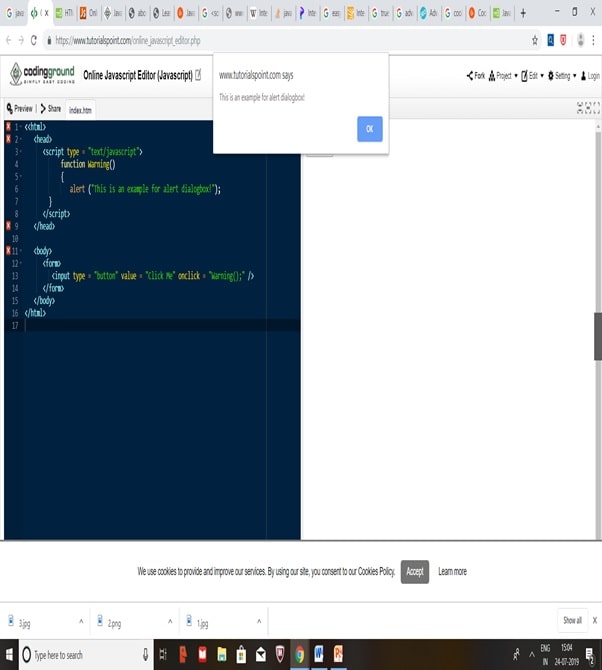Click the red shield extension icon
Screen dimensions: 602x670
pos(564,40)
